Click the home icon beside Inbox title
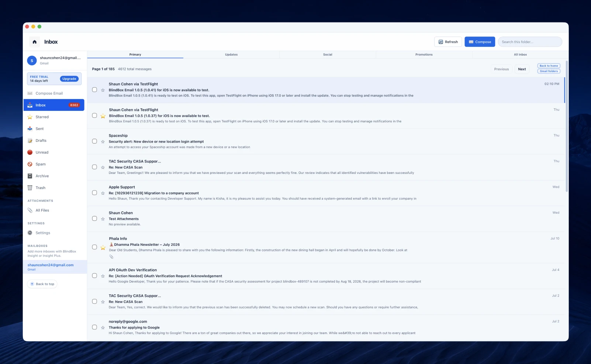 (34, 42)
